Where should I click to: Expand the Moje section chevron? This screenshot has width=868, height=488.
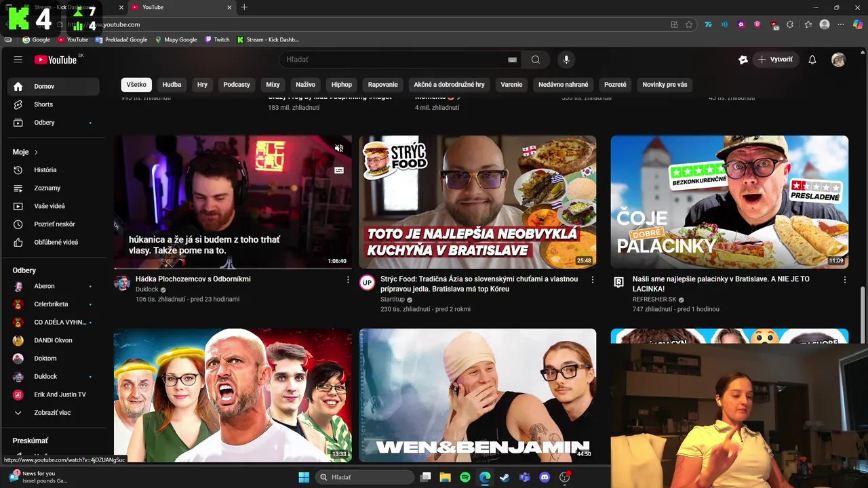(x=36, y=152)
